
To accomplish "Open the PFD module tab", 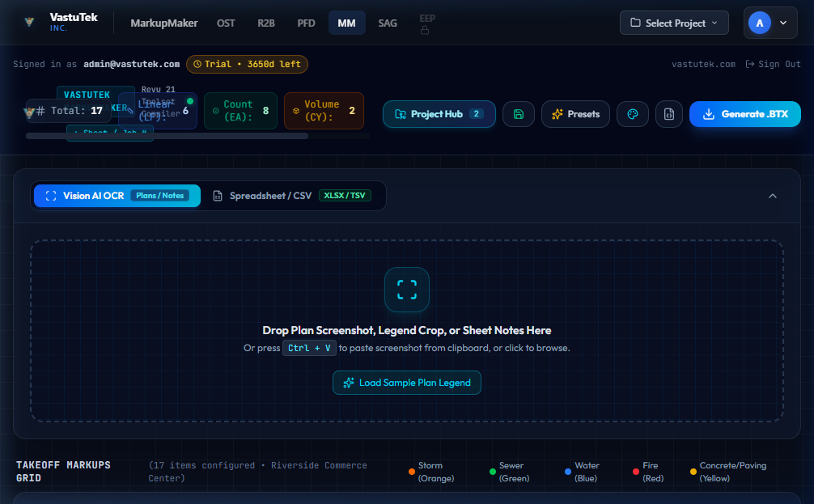I will pos(307,23).
